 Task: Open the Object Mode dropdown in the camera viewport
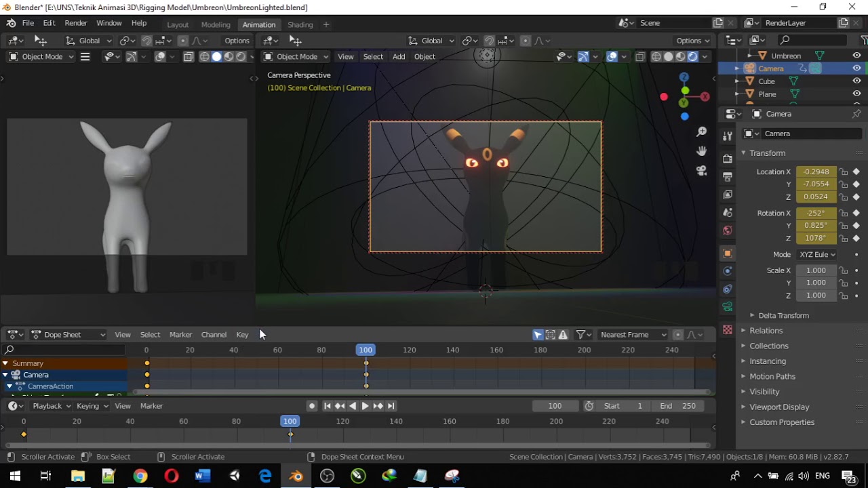click(x=296, y=57)
